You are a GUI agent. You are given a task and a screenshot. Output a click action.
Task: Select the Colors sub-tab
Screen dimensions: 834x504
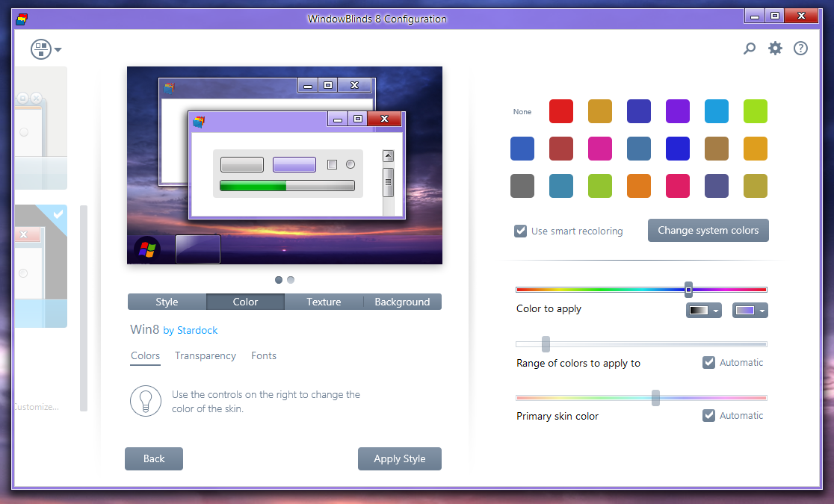coord(145,355)
